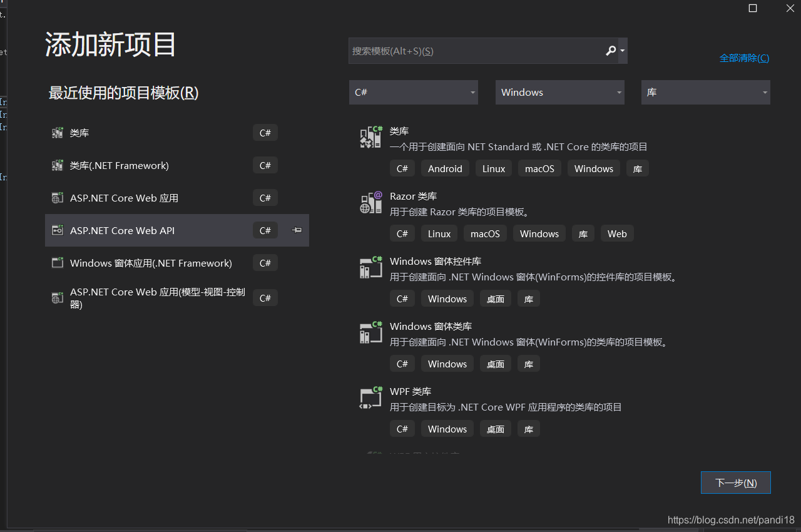Expand the search box dropdown arrow
The width and height of the screenshot is (801, 532).
pyautogui.click(x=623, y=51)
